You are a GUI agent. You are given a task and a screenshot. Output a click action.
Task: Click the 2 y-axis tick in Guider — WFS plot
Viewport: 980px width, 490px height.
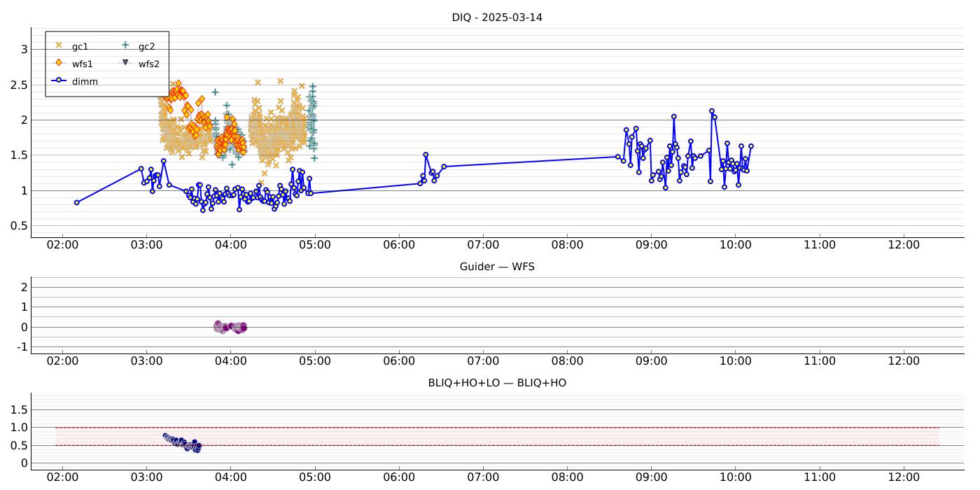[24, 287]
